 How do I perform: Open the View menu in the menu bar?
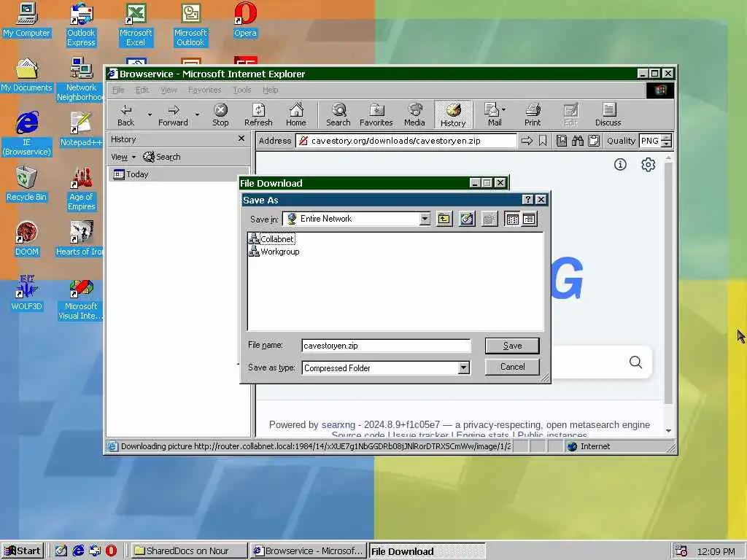(169, 90)
